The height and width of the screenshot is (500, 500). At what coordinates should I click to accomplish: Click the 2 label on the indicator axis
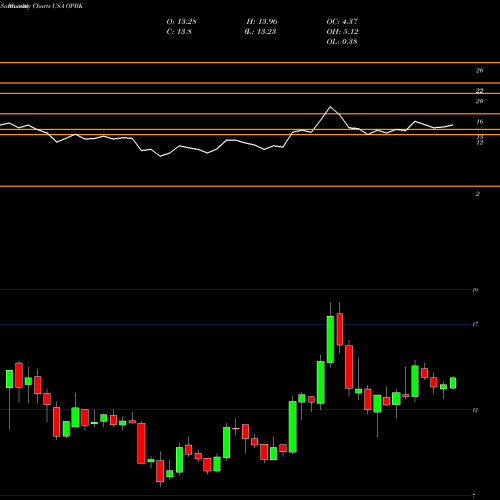pos(478,194)
